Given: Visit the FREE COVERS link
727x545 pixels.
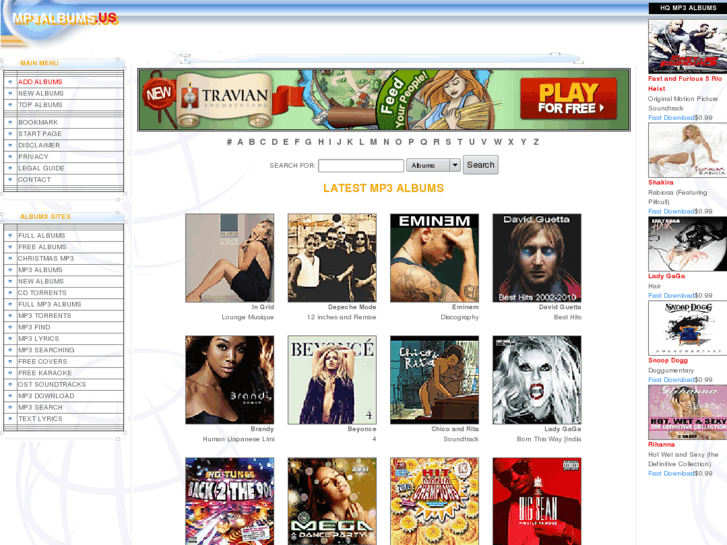Looking at the screenshot, I should coord(43,361).
